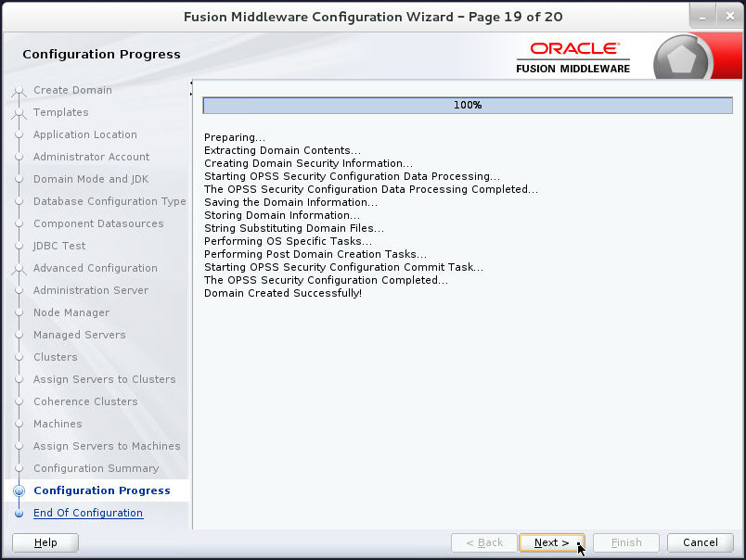Click the Configuration Progress step marker icon
This screenshot has height=560, width=746.
pyautogui.click(x=20, y=490)
